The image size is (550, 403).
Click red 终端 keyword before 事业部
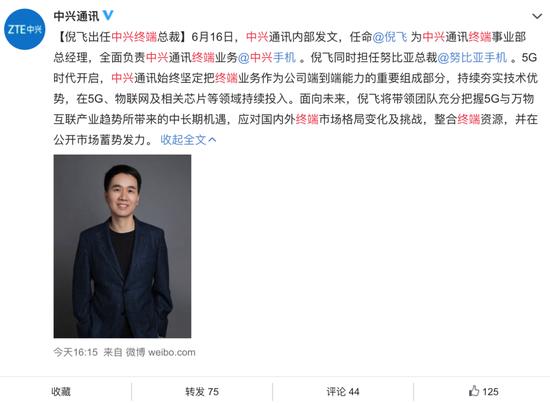click(x=480, y=36)
